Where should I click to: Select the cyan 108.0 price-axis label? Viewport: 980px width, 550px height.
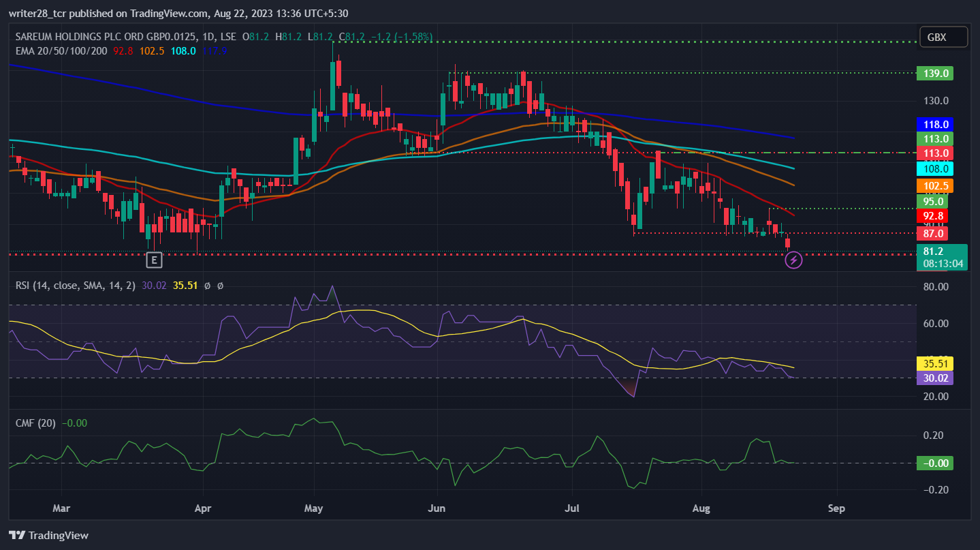934,168
